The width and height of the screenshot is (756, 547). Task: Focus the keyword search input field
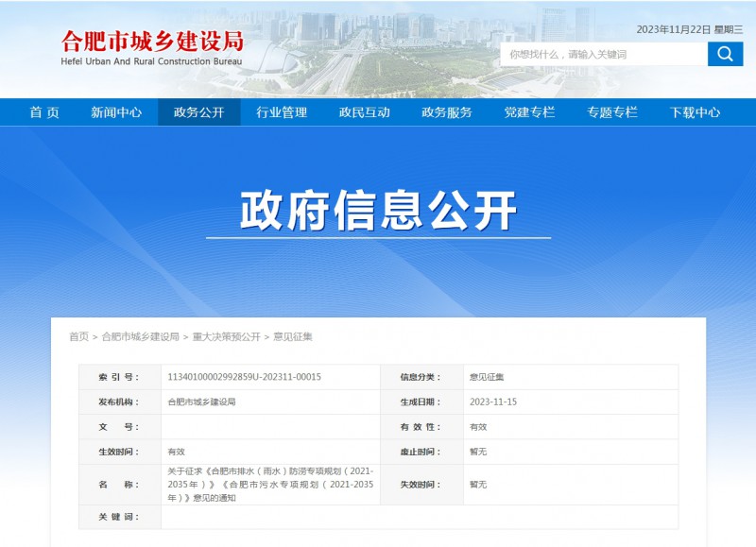pos(604,54)
